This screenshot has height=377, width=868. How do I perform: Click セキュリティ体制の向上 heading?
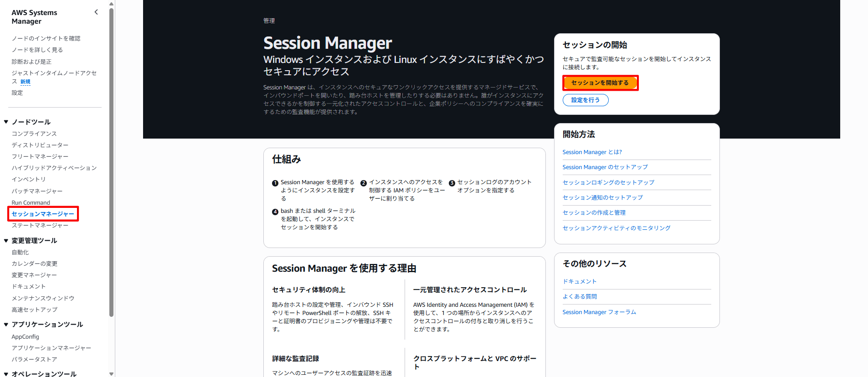click(309, 290)
